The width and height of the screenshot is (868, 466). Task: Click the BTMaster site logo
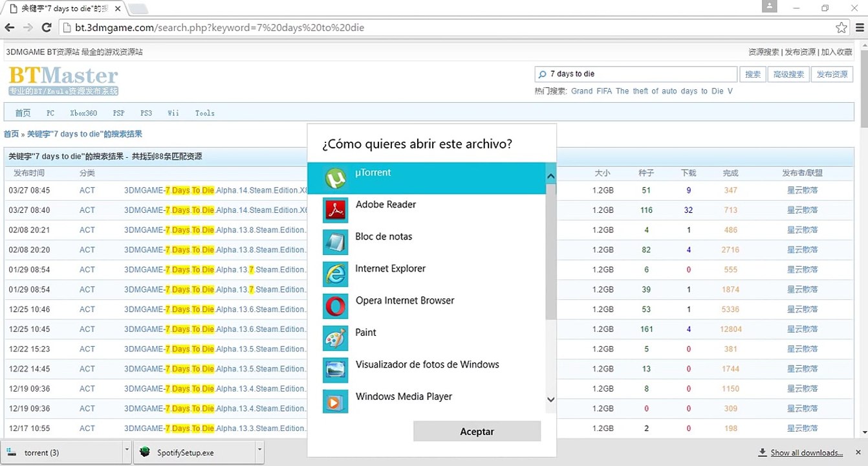coord(63,81)
